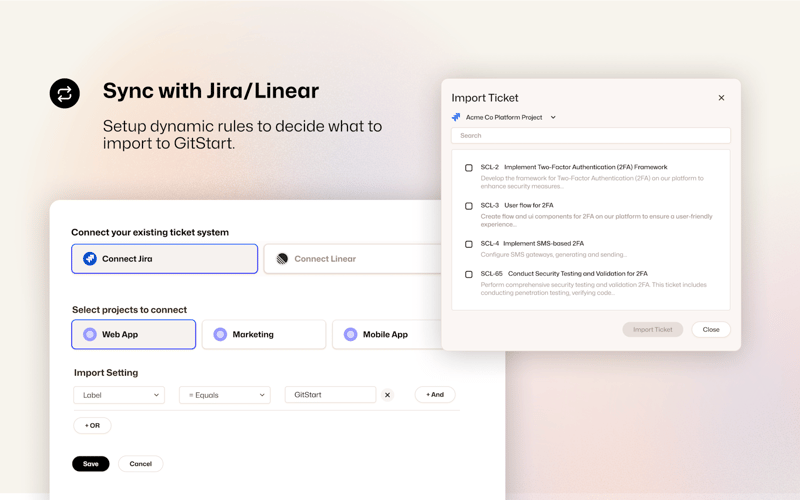800x500 pixels.
Task: Expand the Acme Co Platform Project dropdown
Action: [x=553, y=117]
